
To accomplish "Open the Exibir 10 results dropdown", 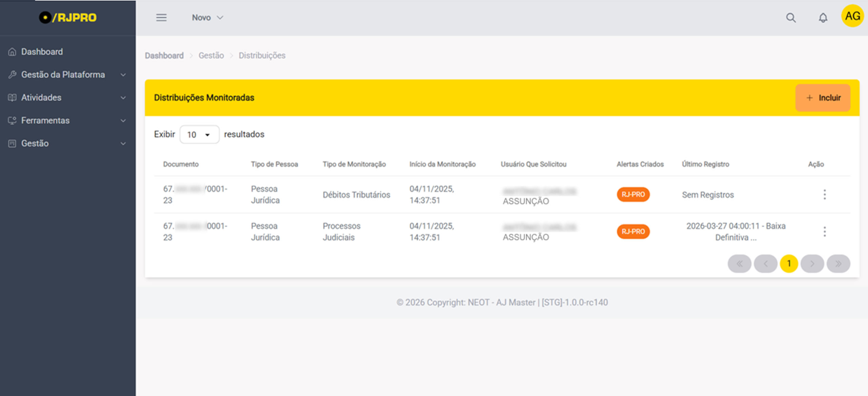I will (x=199, y=135).
